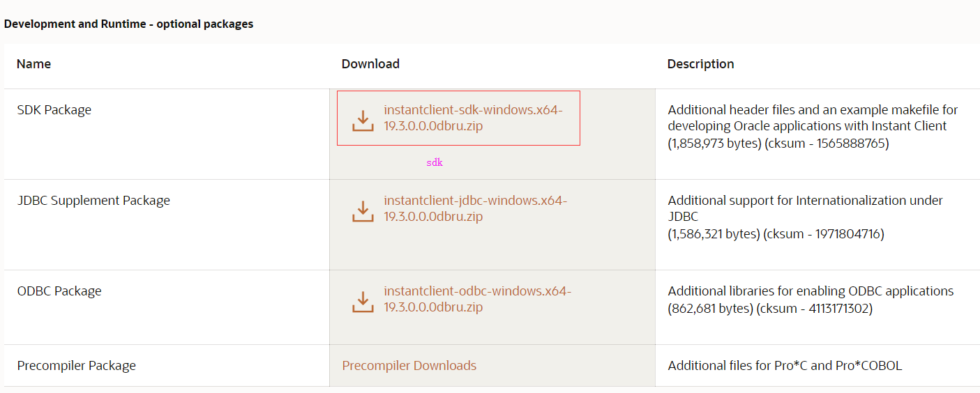Follow the Precompiler Downloads link
Screen dimensions: 980x393
tap(409, 366)
